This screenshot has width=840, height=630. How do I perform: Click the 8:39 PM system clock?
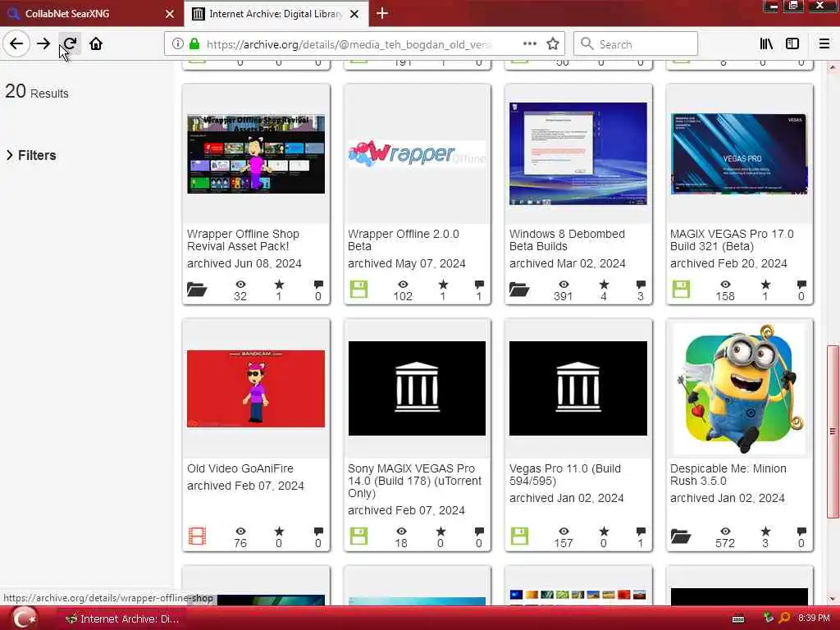(x=813, y=619)
